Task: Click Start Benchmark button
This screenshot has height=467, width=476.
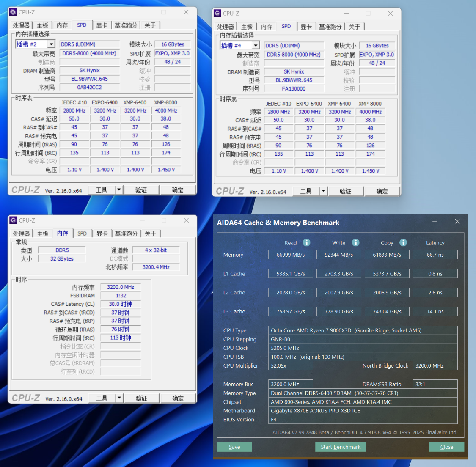Action: (341, 447)
